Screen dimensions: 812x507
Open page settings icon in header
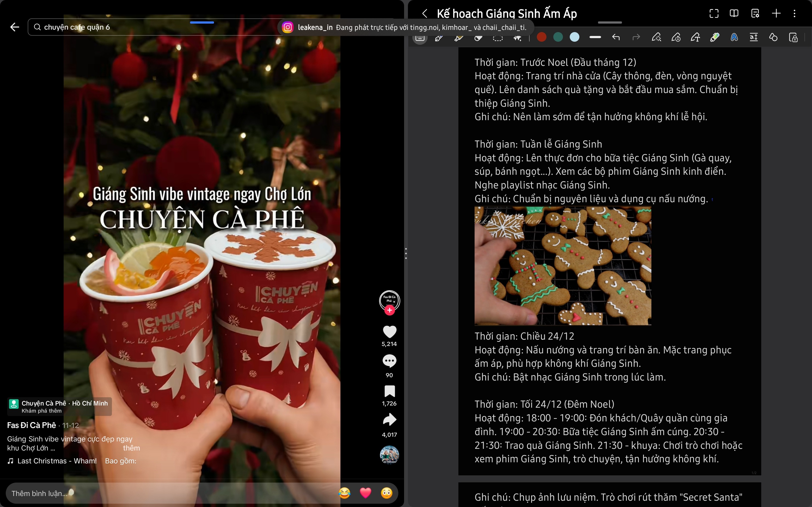755,13
